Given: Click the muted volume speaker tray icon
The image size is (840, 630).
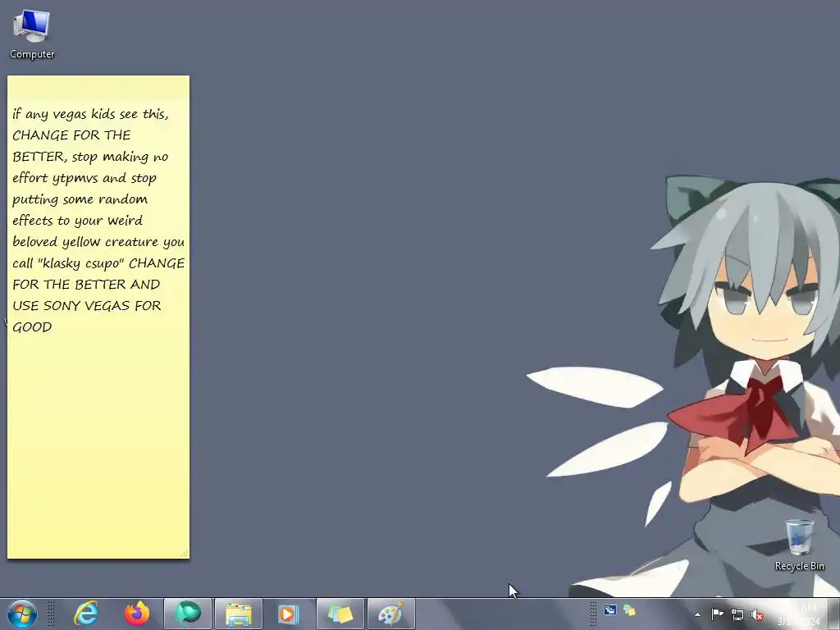Looking at the screenshot, I should [757, 614].
